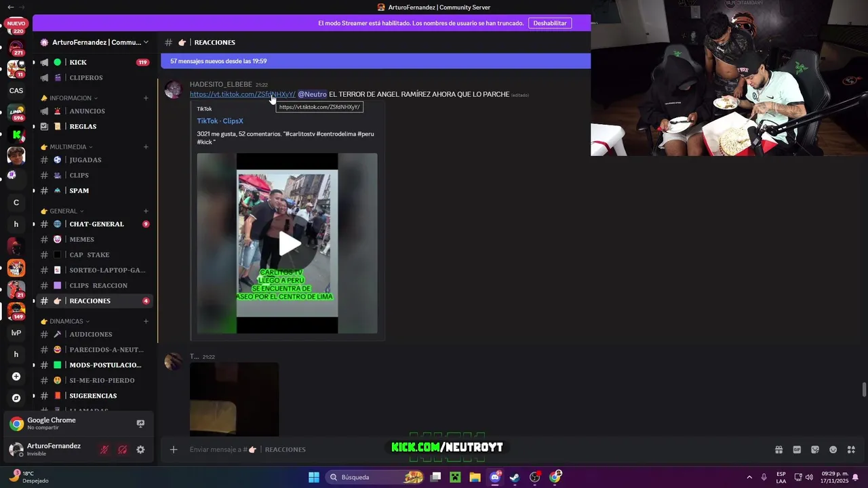This screenshot has height=488, width=868.
Task: Click the message input field
Action: coord(475,449)
